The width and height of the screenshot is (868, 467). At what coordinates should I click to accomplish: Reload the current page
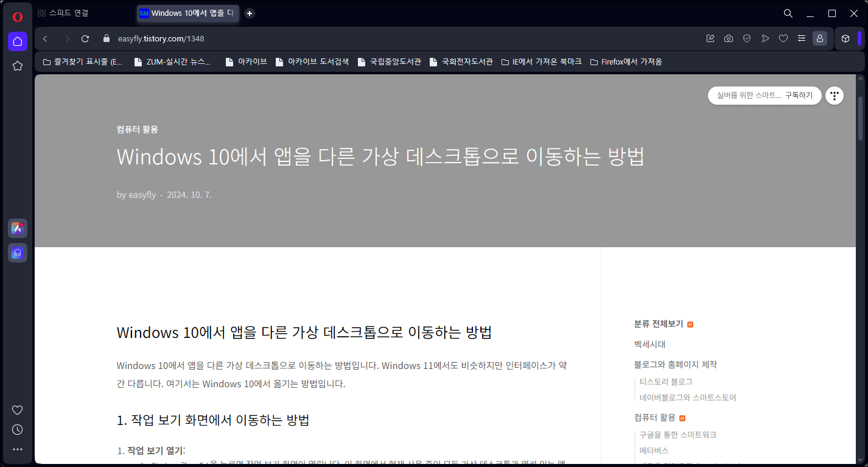pyautogui.click(x=86, y=38)
